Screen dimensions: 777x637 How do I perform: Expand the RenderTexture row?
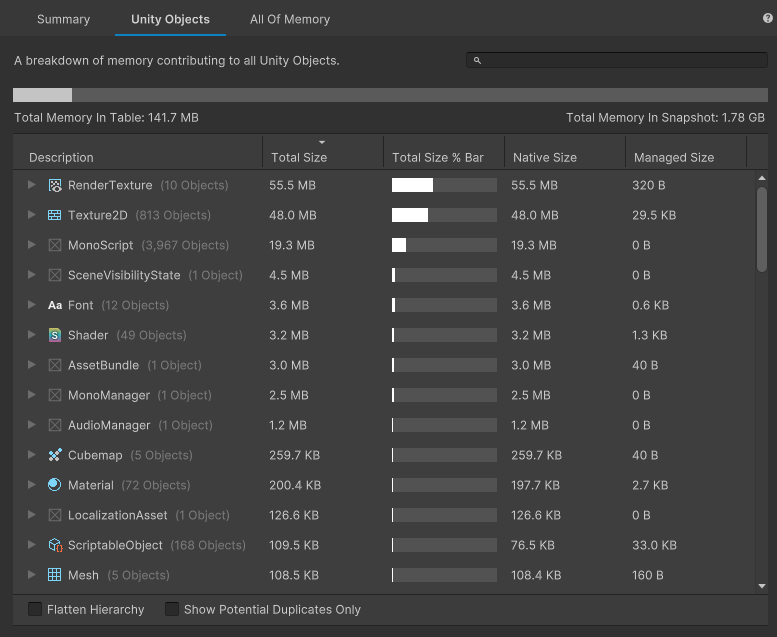32,185
